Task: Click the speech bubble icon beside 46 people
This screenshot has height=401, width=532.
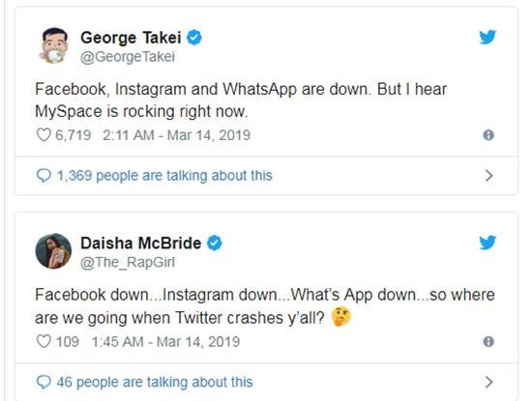Action: (44, 382)
